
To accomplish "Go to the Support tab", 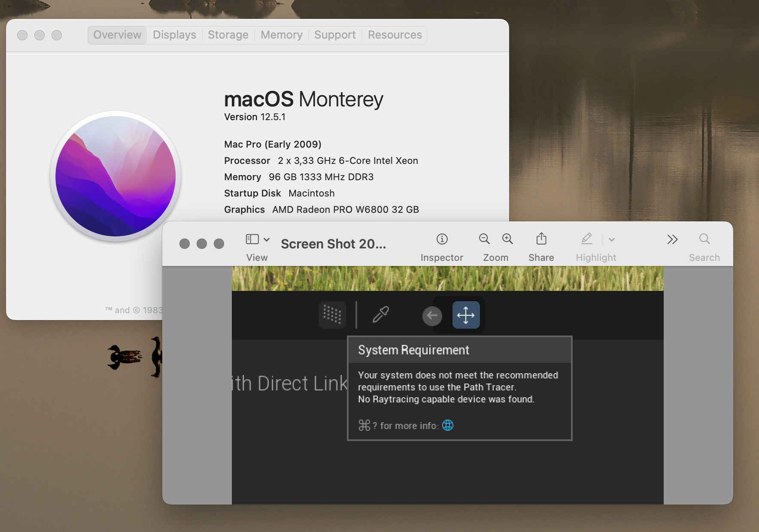I will click(335, 35).
